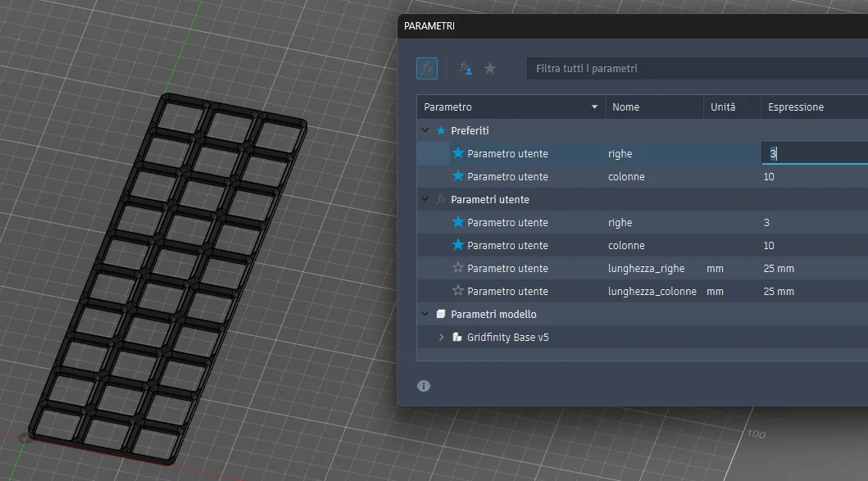
Task: Click the Espressione column header
Action: pyautogui.click(x=814, y=107)
